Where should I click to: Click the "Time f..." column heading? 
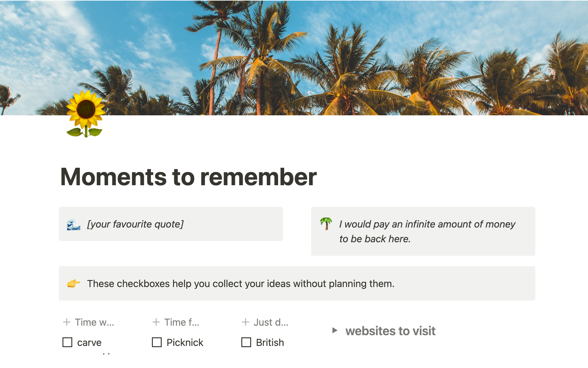point(182,322)
